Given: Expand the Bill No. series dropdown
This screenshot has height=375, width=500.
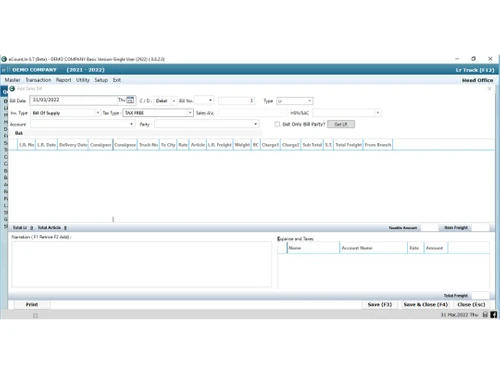Looking at the screenshot, I should pyautogui.click(x=210, y=100).
